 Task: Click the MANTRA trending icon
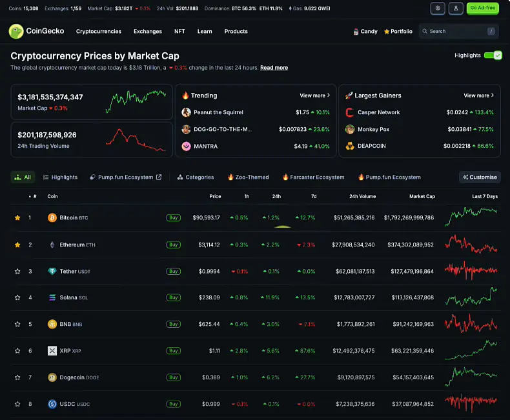point(186,146)
